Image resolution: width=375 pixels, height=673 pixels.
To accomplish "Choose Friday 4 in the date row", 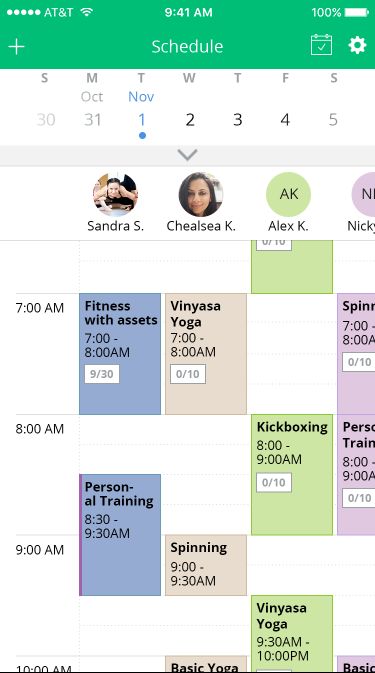I will [x=285, y=120].
